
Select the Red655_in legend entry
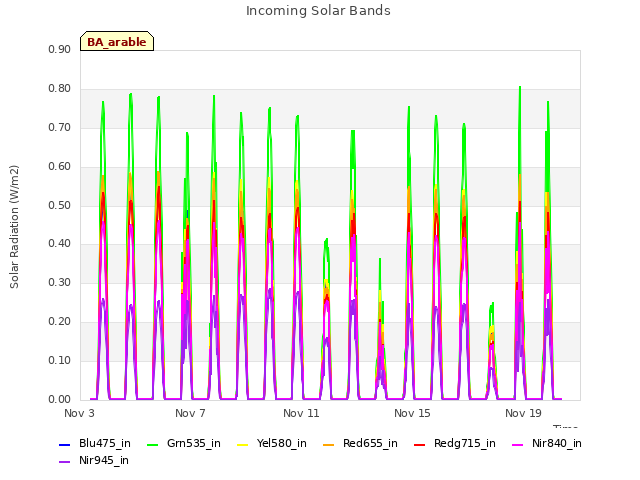point(360,443)
